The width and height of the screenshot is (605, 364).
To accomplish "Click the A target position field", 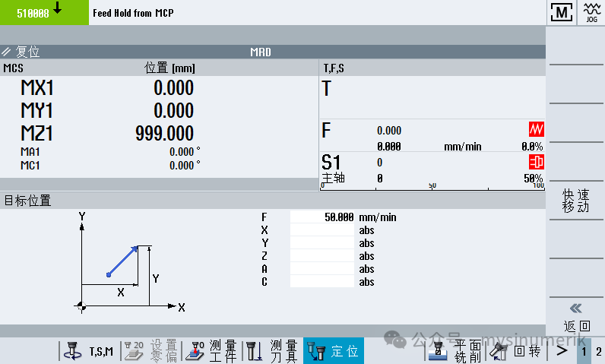I will click(322, 269).
